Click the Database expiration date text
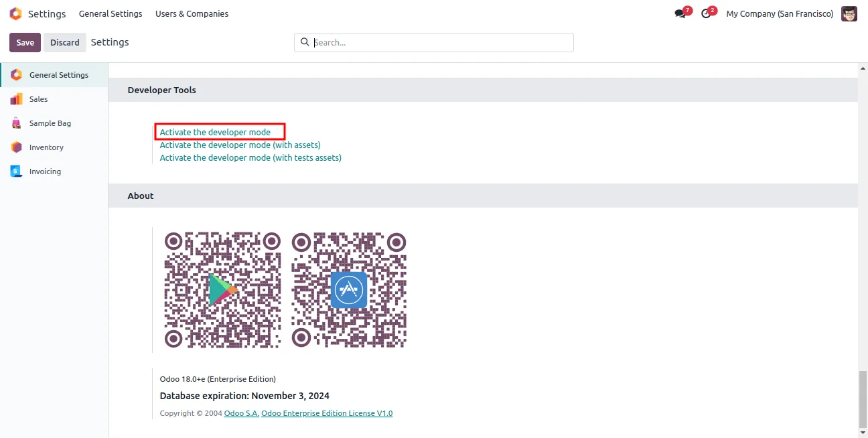The height and width of the screenshot is (438, 868). pos(244,396)
